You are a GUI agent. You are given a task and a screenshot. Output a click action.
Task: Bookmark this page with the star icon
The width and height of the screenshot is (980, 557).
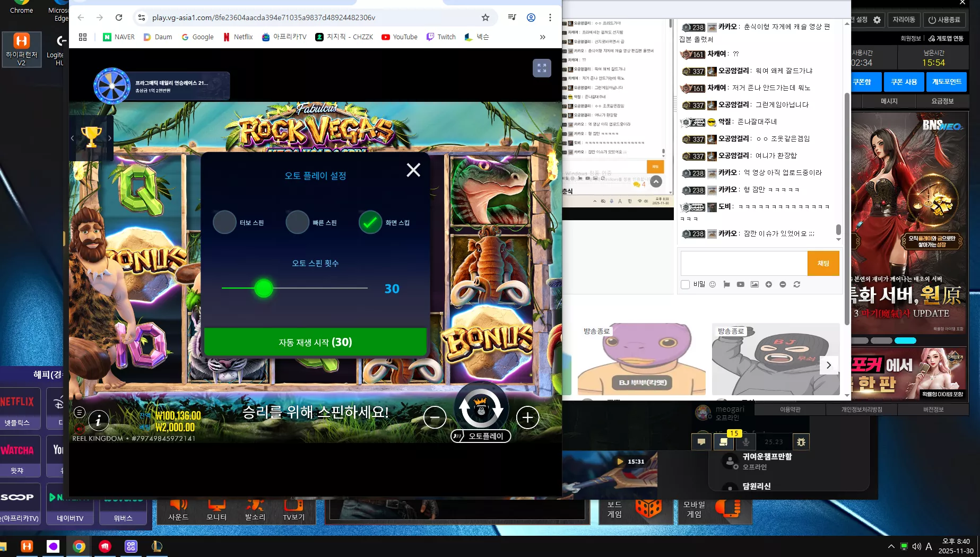pyautogui.click(x=485, y=18)
